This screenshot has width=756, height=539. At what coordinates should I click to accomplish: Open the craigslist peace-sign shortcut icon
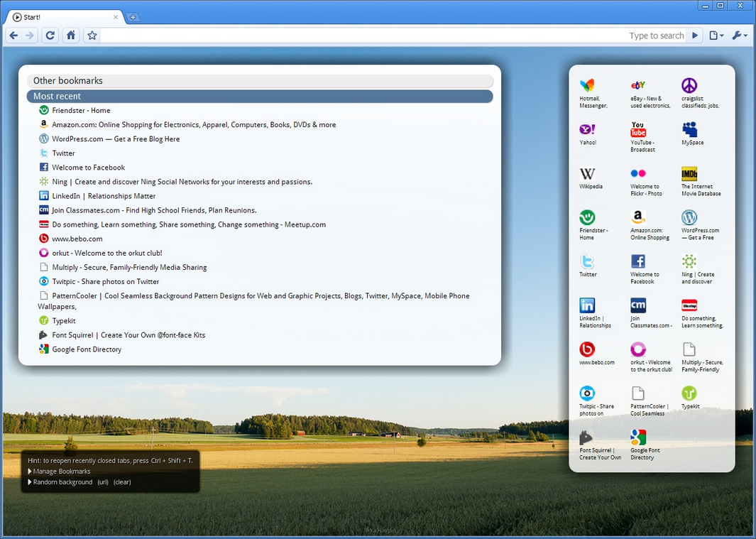(689, 85)
